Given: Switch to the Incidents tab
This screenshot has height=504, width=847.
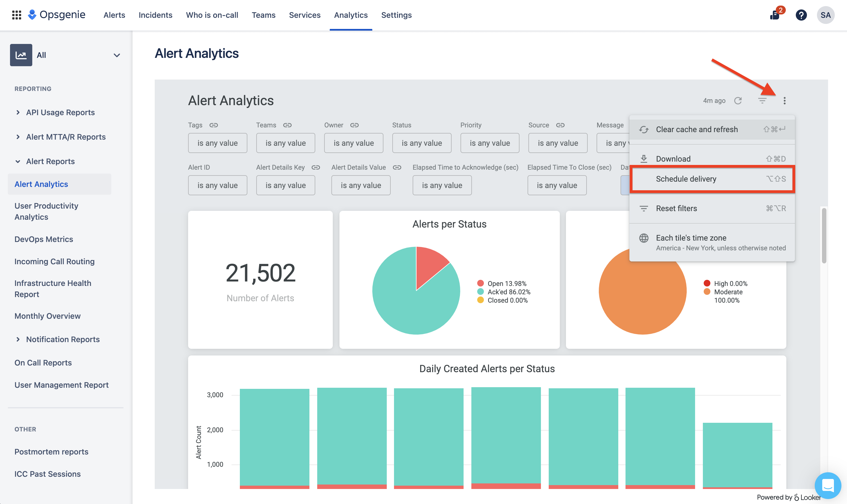Looking at the screenshot, I should pyautogui.click(x=155, y=15).
